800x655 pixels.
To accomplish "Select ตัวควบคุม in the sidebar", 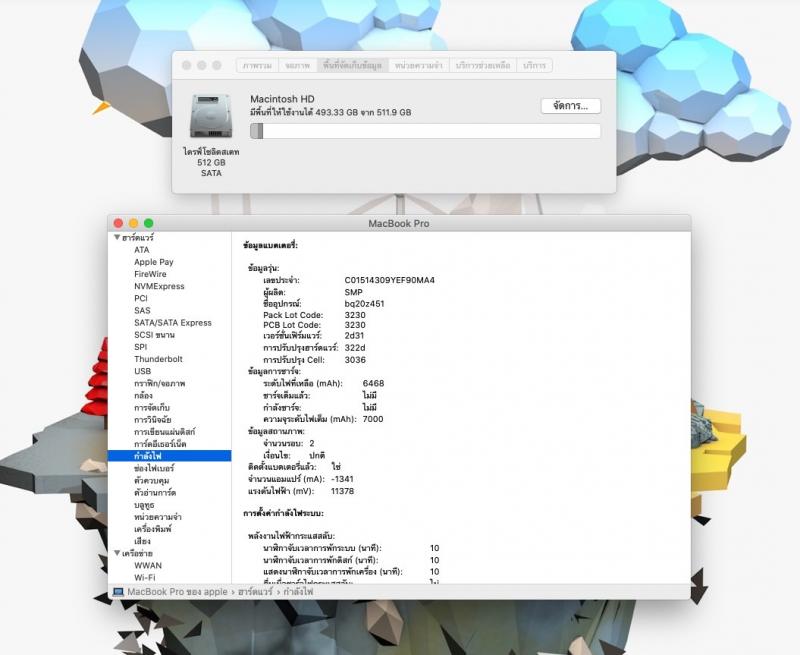I will [x=152, y=481].
